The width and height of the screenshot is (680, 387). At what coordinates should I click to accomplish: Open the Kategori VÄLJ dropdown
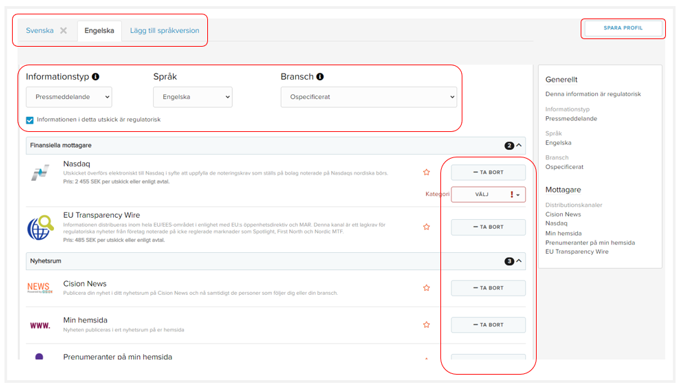click(488, 194)
